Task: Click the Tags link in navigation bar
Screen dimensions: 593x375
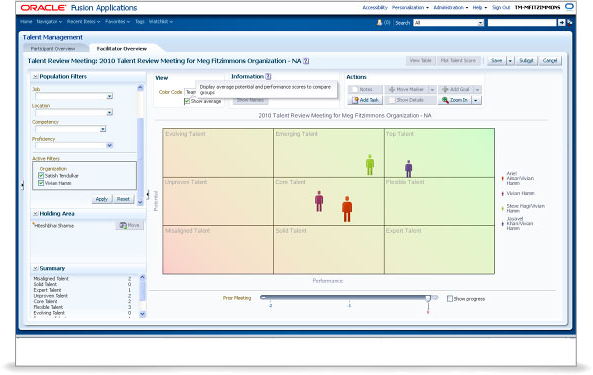Action: (140, 22)
